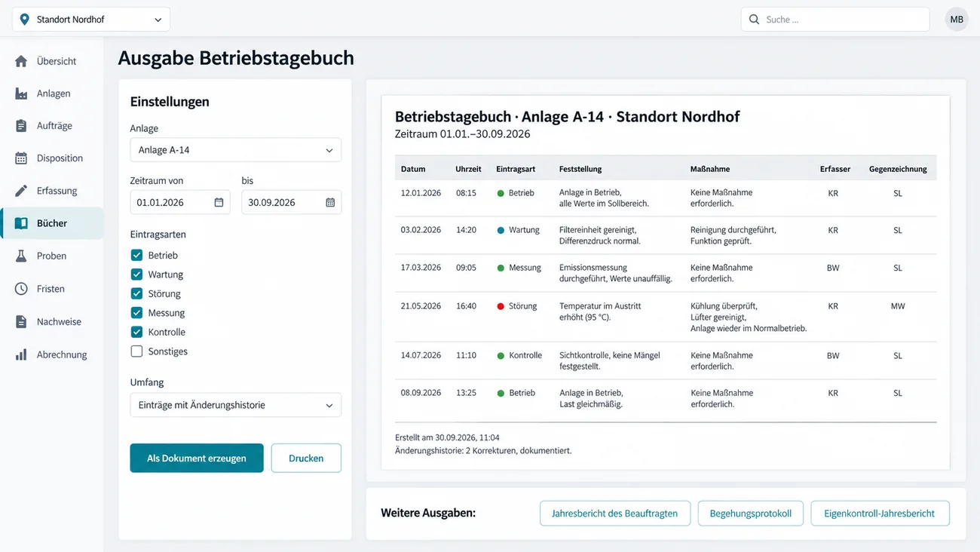980x552 pixels.
Task: Open the Anlage A-14 dropdown
Action: tap(235, 150)
